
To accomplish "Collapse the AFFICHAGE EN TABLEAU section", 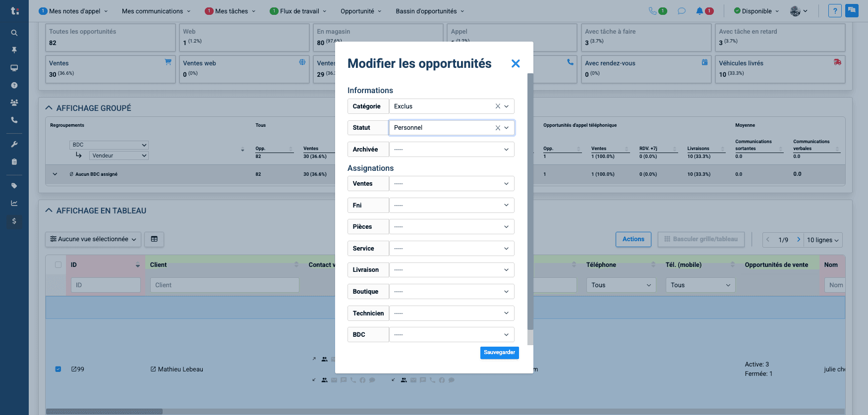I will tap(49, 210).
